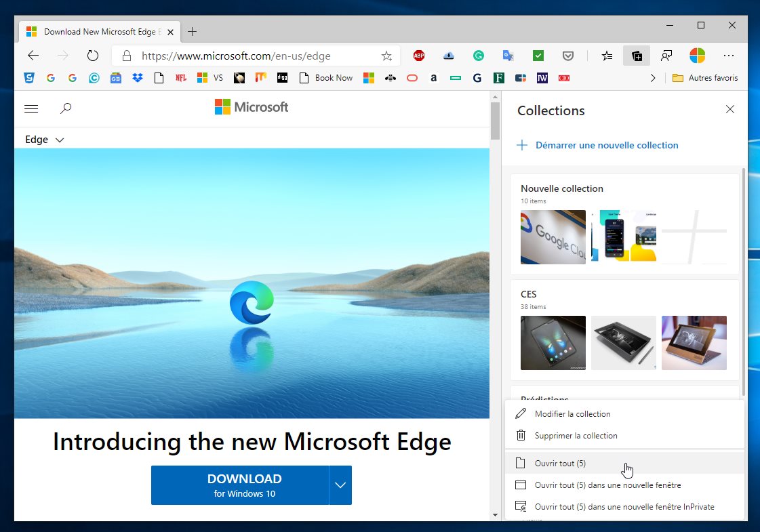The width and height of the screenshot is (760, 532).
Task: Open a new browser tab
Action: (192, 31)
